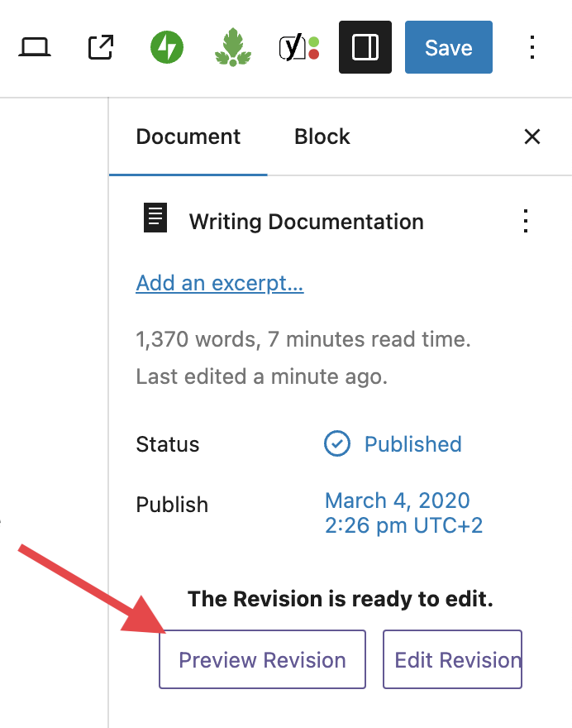Click the document icon beside Writing Documentation
The height and width of the screenshot is (728, 572).
tap(155, 219)
